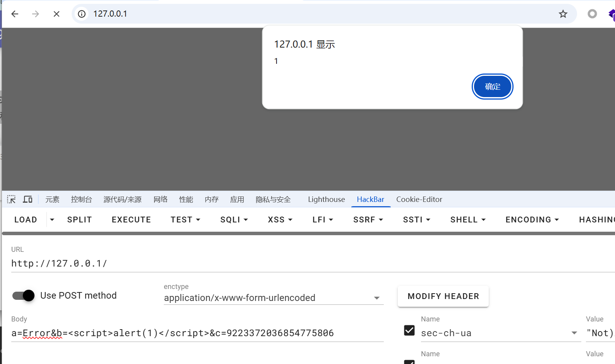Click the POST Body input field

[x=197, y=333]
